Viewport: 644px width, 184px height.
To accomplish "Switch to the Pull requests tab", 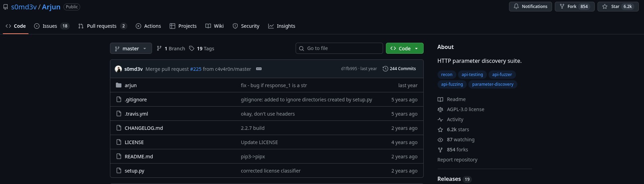I will (102, 26).
